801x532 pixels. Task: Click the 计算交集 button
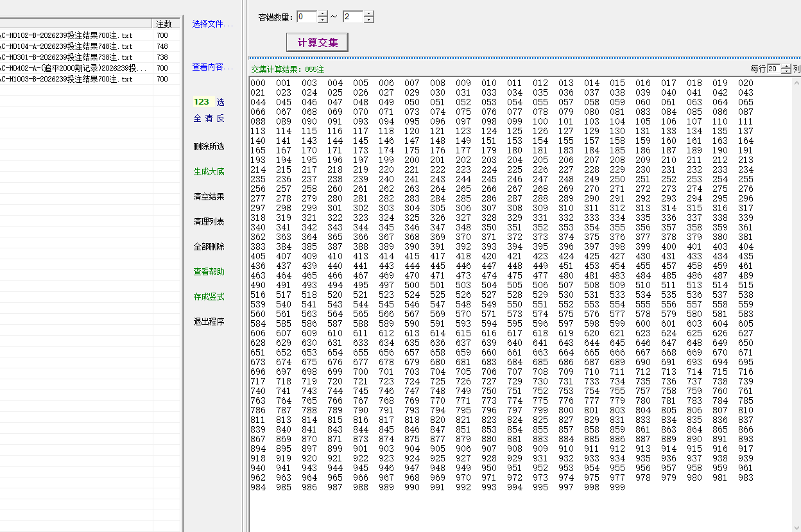click(317, 42)
